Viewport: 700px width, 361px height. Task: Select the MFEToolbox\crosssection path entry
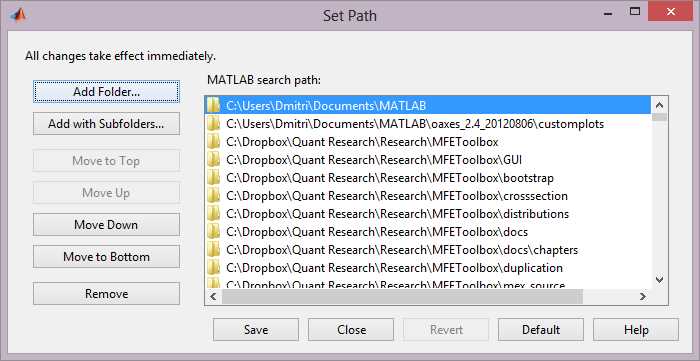click(428, 195)
